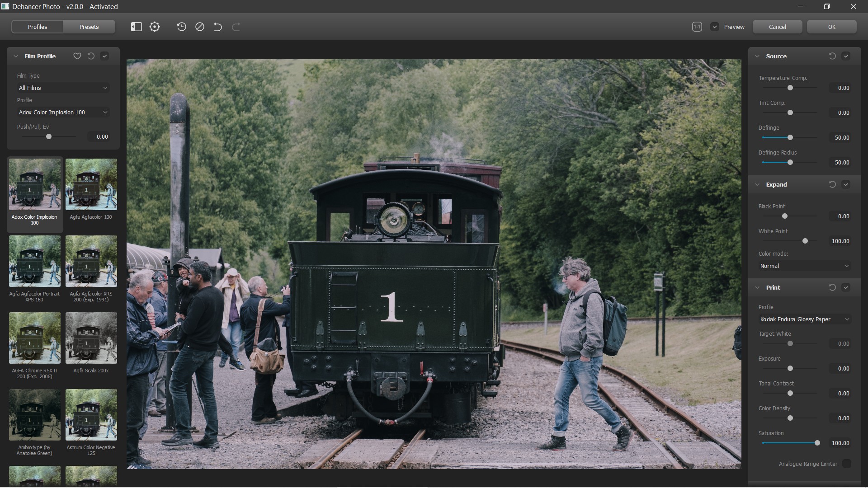Image resolution: width=868 pixels, height=488 pixels.
Task: Toggle the split before/after view icon
Action: coord(136,27)
